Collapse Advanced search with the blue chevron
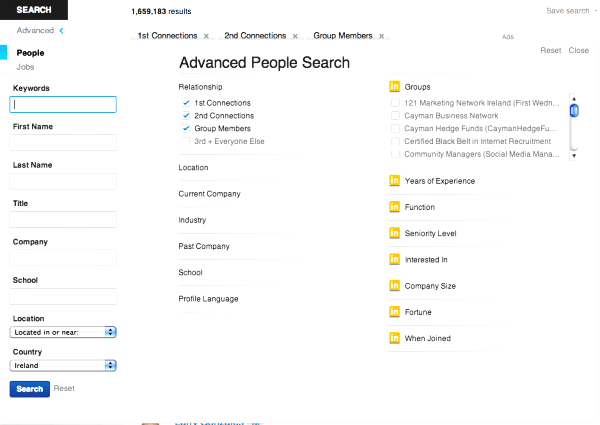This screenshot has height=425, width=600. click(x=62, y=31)
